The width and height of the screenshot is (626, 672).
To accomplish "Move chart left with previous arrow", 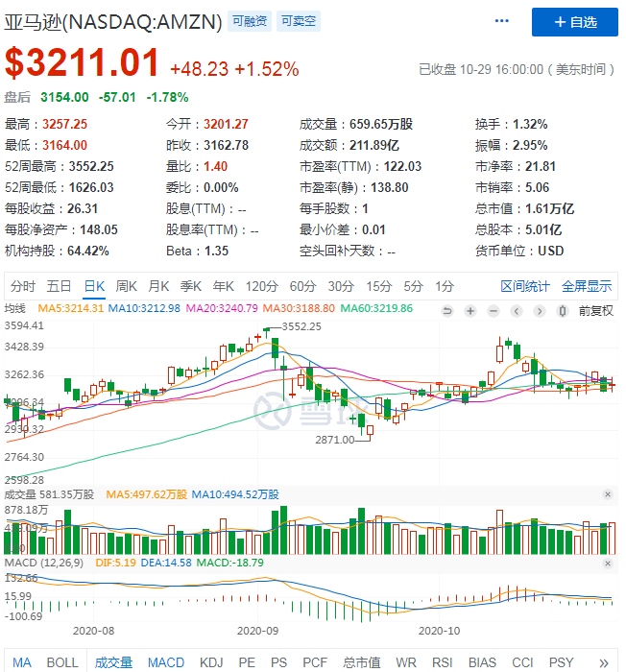I will pos(517,311).
